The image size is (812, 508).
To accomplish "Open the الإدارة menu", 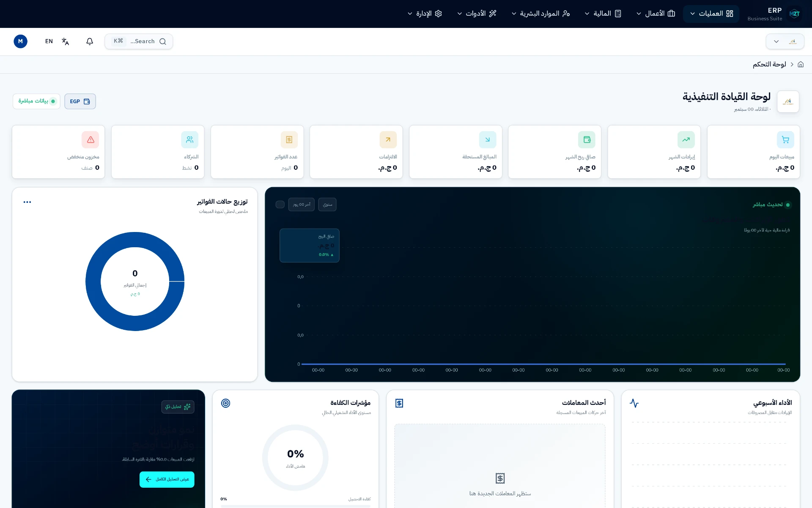I will tap(425, 14).
